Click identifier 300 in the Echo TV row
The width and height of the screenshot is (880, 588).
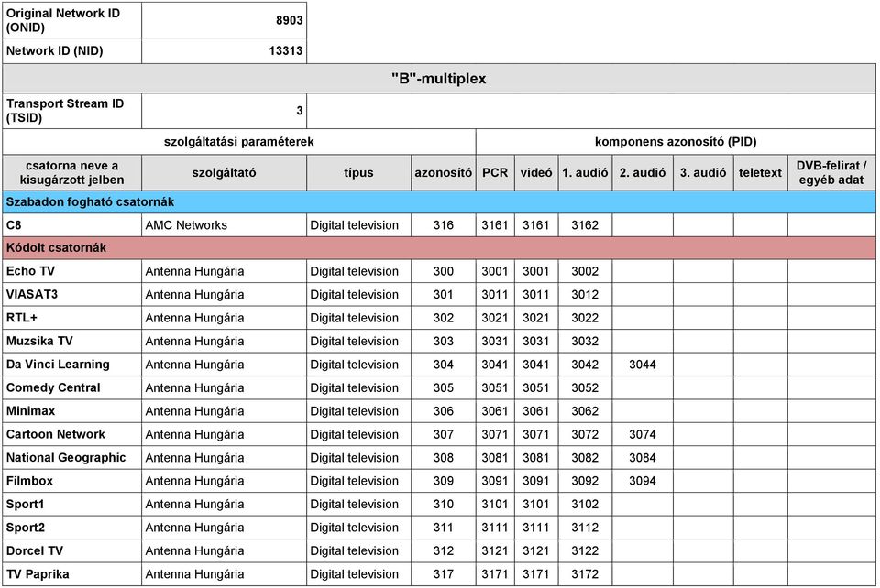click(x=444, y=271)
